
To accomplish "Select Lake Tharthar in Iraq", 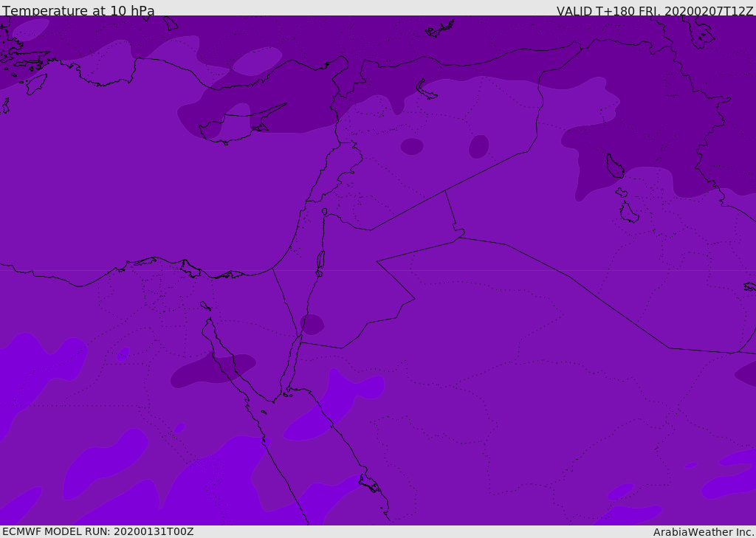I will tap(614, 166).
